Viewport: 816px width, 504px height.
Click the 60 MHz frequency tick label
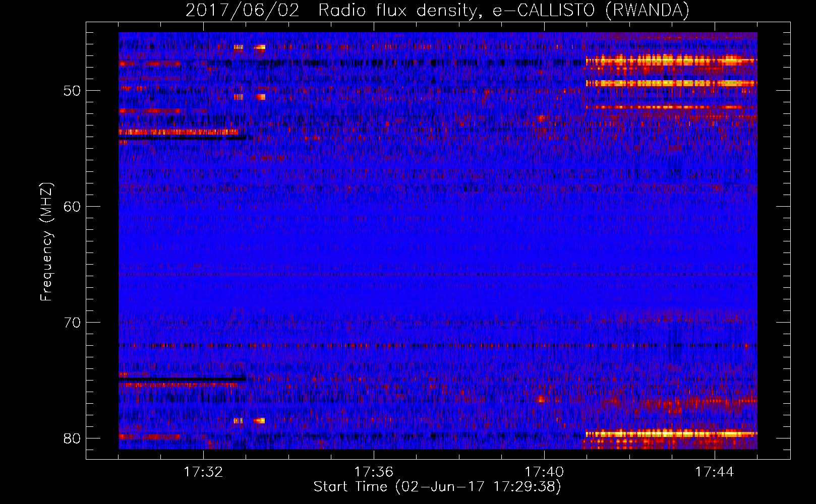pos(72,207)
